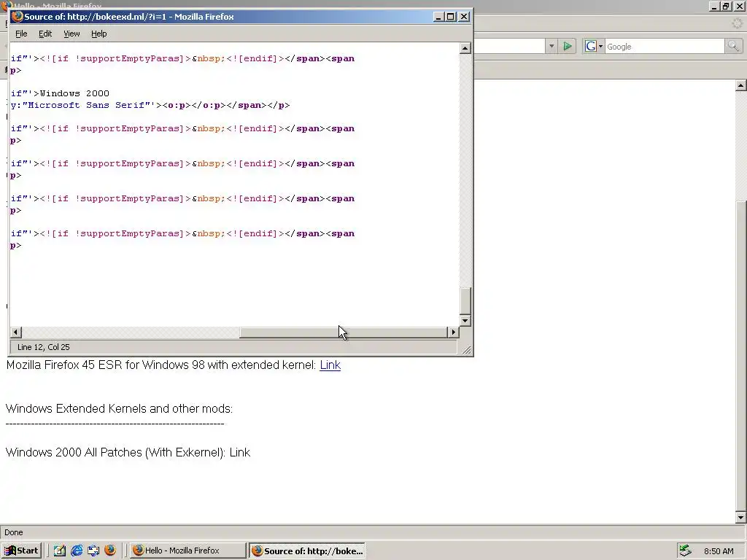Open the Windows Start menu
Screen dimensions: 747x560
(x=21, y=551)
